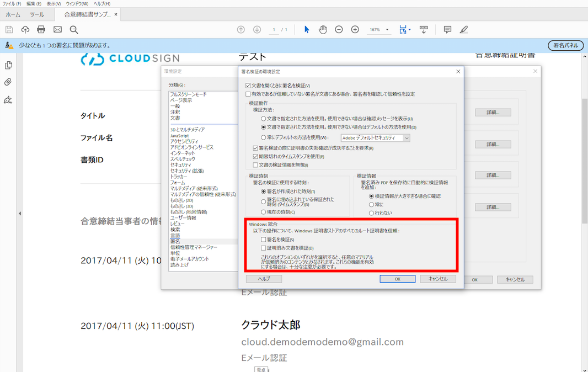Check 証明済み文書を検証 checkbox

coord(264,248)
